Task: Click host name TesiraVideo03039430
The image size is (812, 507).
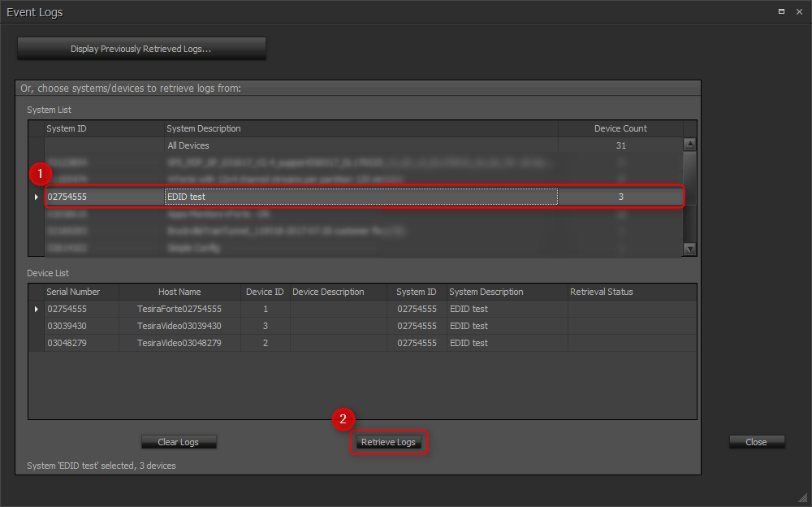Action: [x=179, y=326]
